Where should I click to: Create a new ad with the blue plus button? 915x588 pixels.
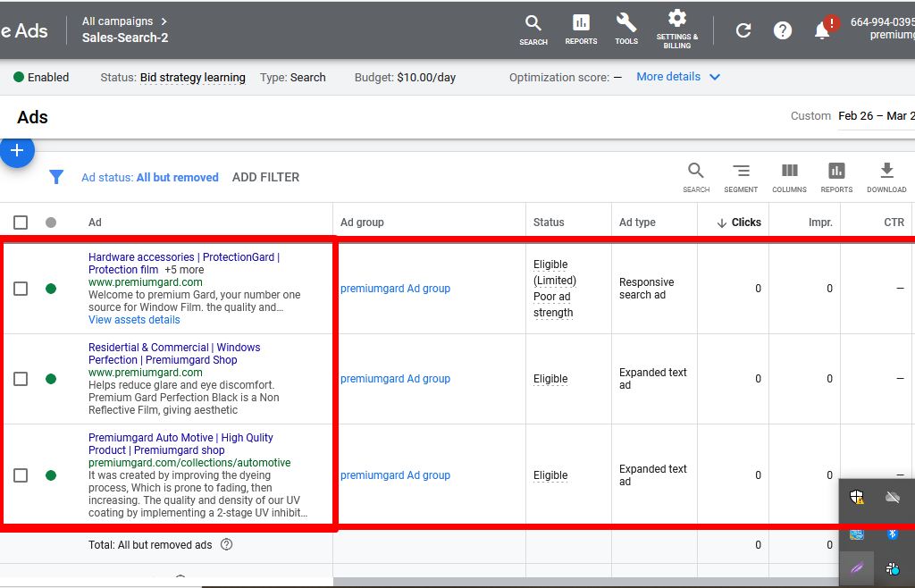click(x=17, y=150)
